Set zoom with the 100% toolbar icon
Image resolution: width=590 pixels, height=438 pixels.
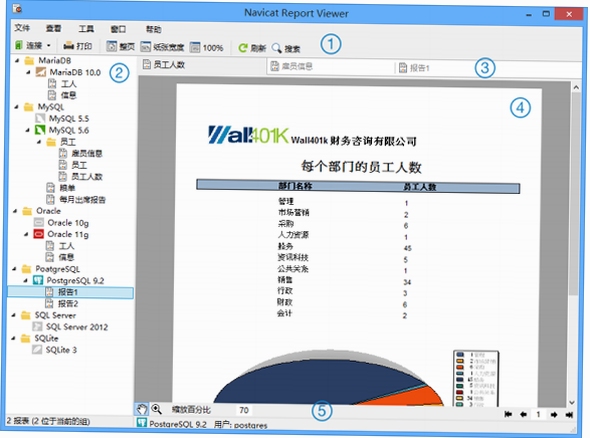click(195, 47)
